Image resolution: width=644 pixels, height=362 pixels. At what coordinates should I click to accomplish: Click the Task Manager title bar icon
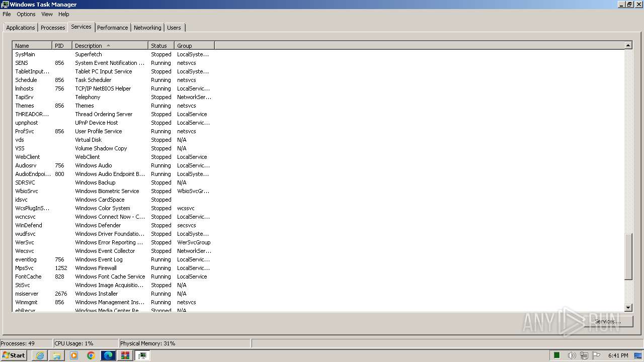5,4
